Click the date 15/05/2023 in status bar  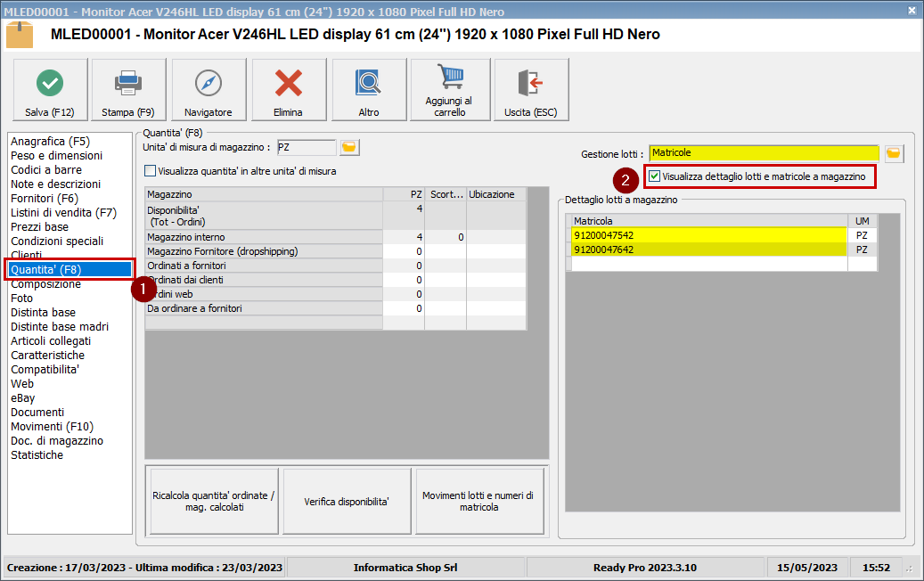coord(806,568)
